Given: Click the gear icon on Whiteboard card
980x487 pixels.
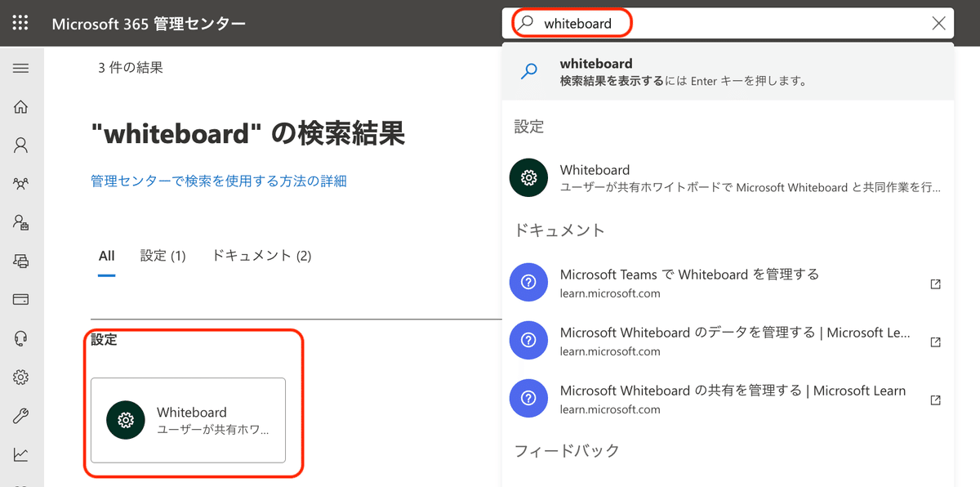Looking at the screenshot, I should coord(126,420).
